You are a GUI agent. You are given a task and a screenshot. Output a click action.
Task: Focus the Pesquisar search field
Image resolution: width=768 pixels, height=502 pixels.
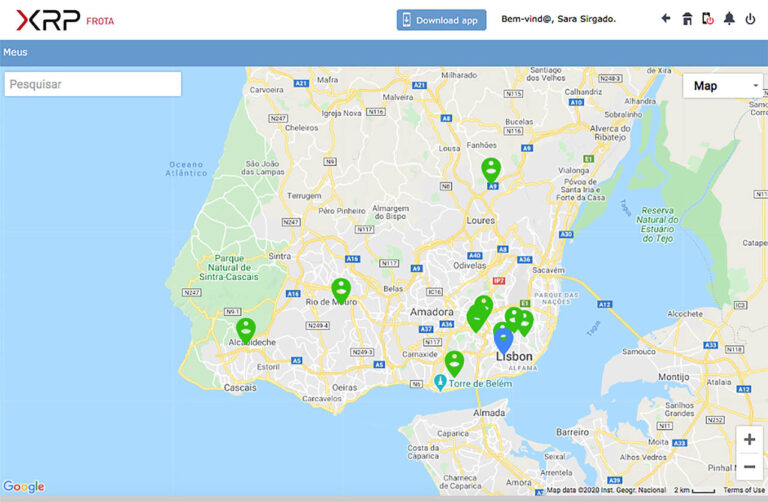coord(93,84)
